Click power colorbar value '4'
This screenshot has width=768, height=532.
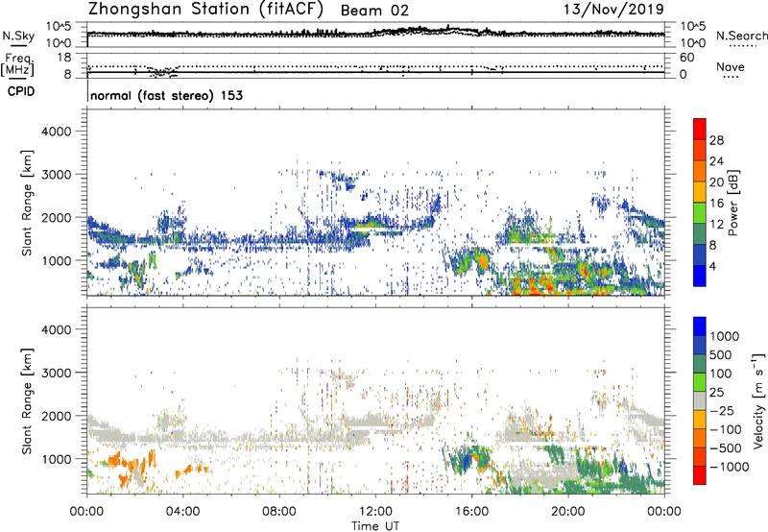coord(712,266)
